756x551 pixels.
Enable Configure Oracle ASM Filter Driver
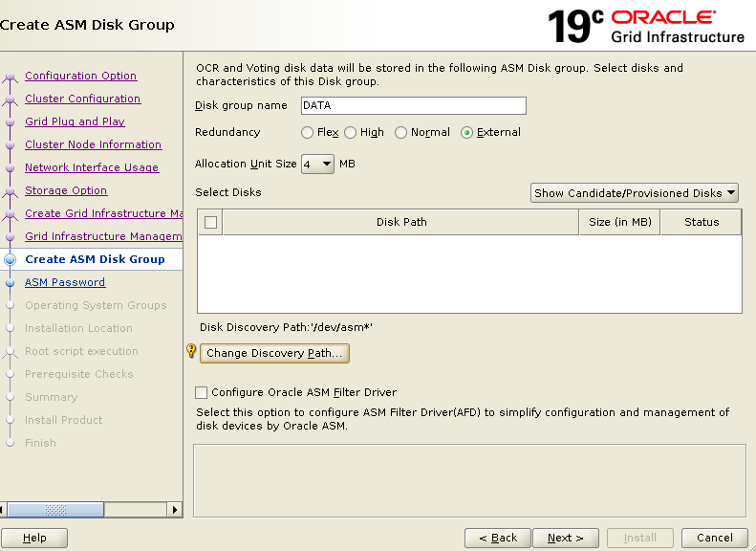(202, 392)
